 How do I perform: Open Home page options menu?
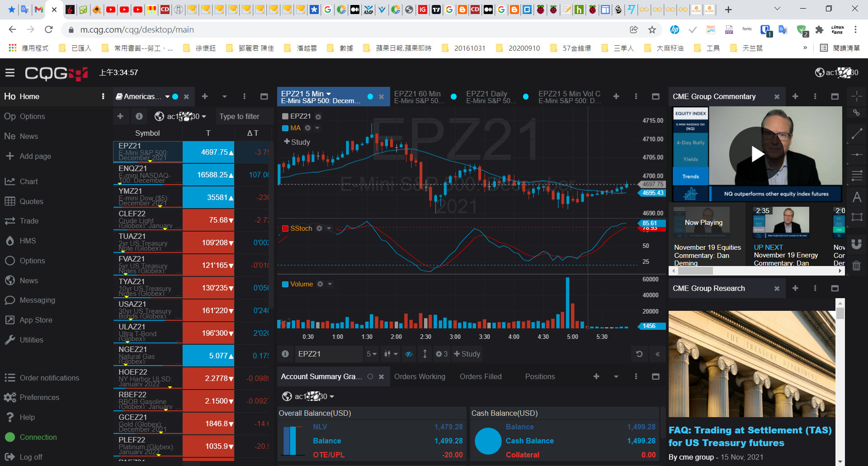[103, 96]
